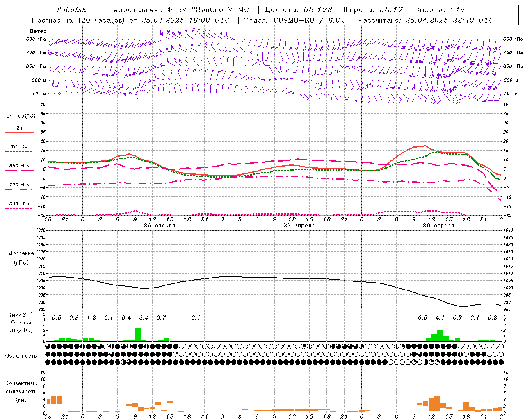525x420 pixels.
Task: Click the "Осадки" precipitation panel label
Action: [x=21, y=322]
